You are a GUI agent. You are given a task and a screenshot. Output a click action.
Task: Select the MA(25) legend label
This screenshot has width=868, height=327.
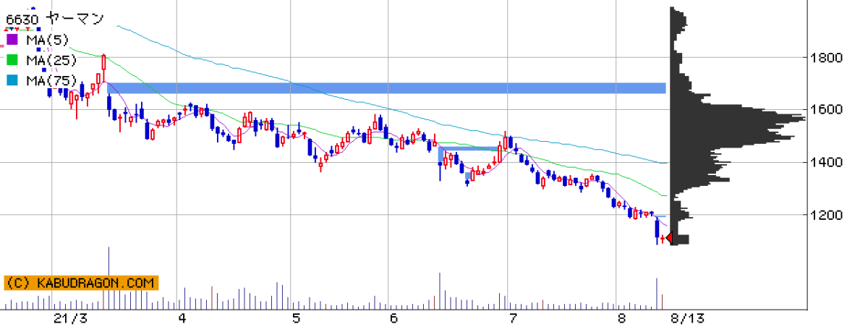coord(51,60)
